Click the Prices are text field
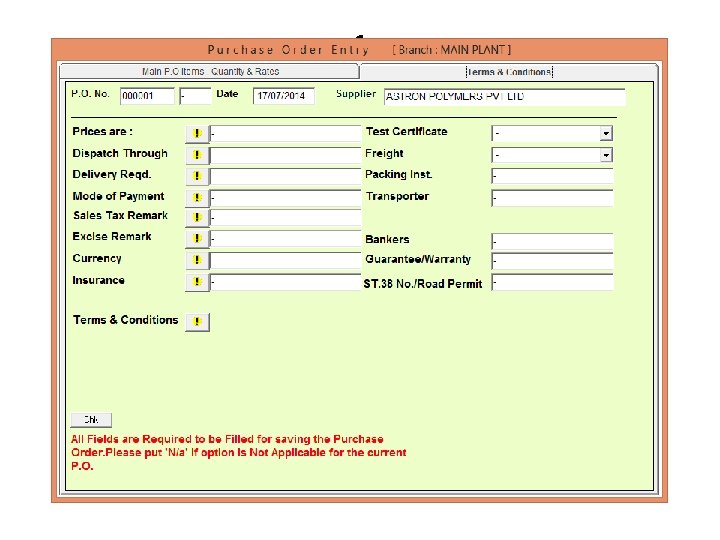This screenshot has width=720, height=540. 286,134
